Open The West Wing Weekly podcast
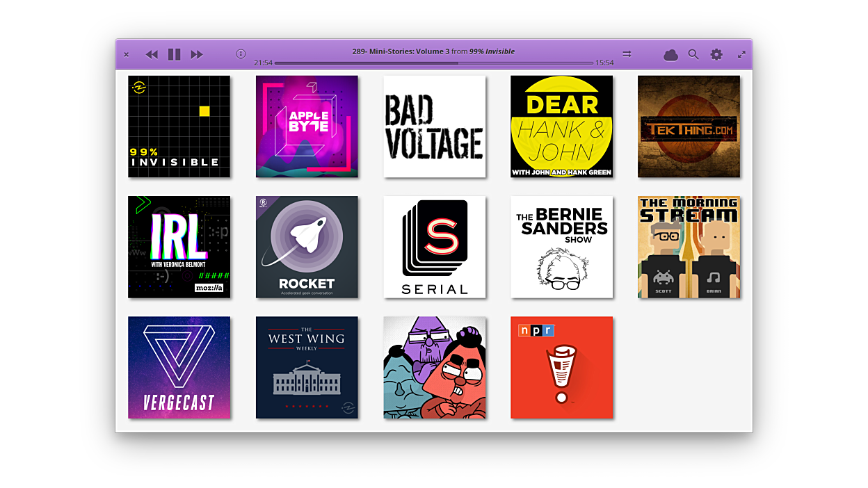 tap(307, 368)
